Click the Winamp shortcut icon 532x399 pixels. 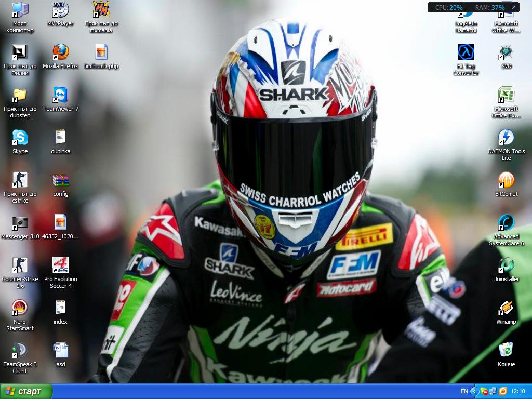pyautogui.click(x=506, y=308)
